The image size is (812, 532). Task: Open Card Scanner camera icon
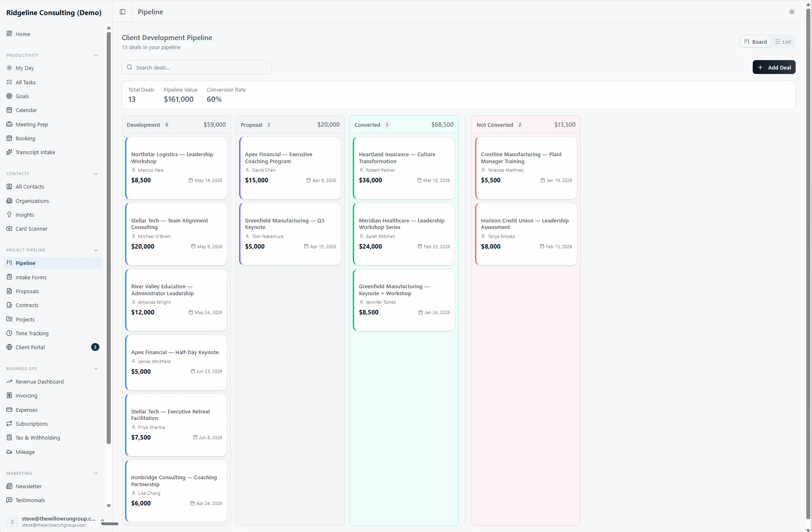(9, 229)
